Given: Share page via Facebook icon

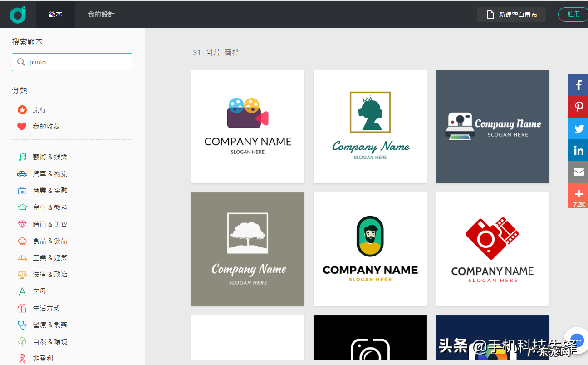Looking at the screenshot, I should pyautogui.click(x=578, y=85).
